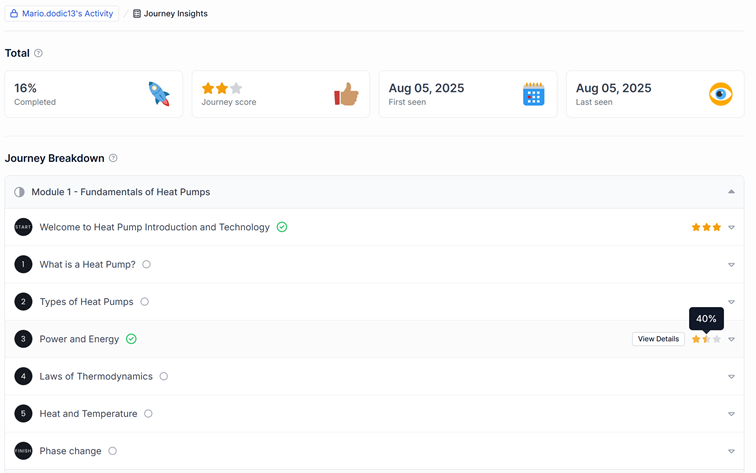The image size is (756, 473).
Task: Click the FINISH badge beside Phase change
Action: pos(23,451)
